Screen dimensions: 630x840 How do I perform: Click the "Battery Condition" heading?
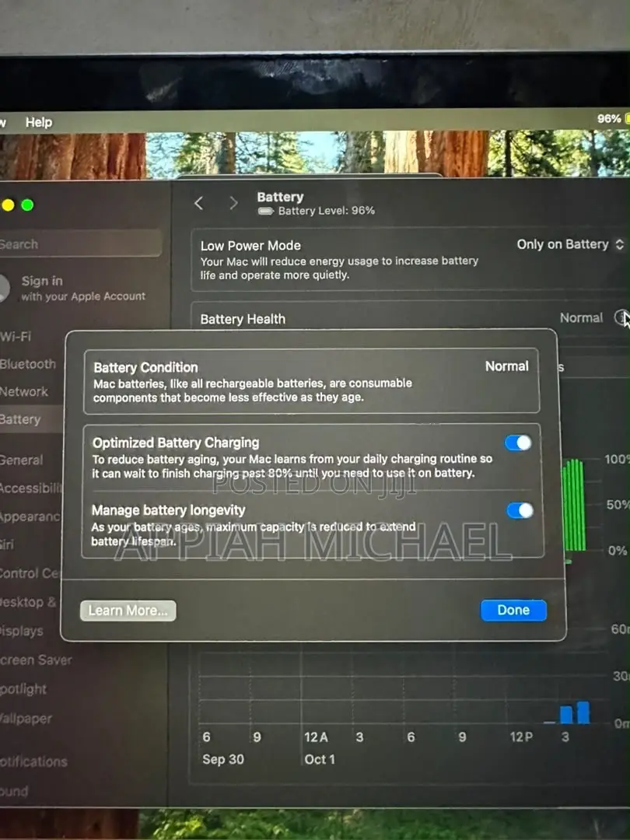(x=145, y=367)
